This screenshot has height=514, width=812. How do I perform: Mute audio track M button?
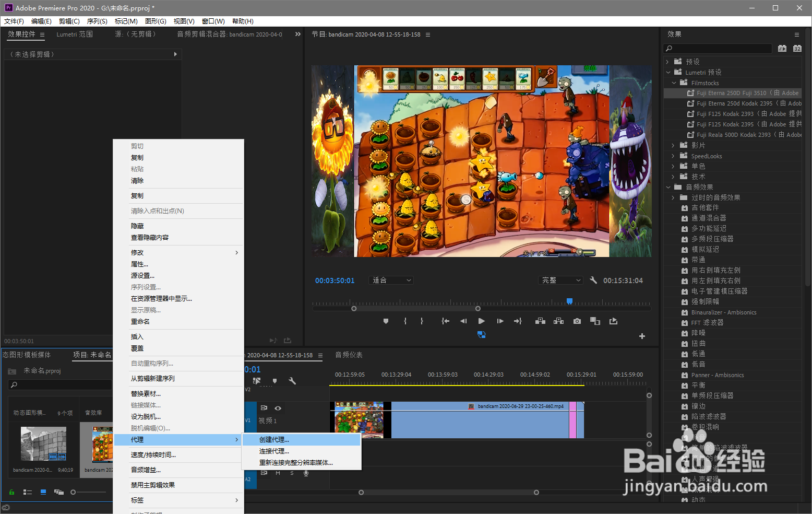tap(278, 473)
